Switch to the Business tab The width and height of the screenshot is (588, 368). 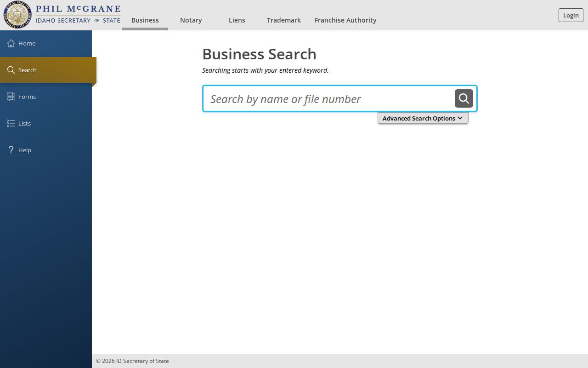pyautogui.click(x=145, y=20)
